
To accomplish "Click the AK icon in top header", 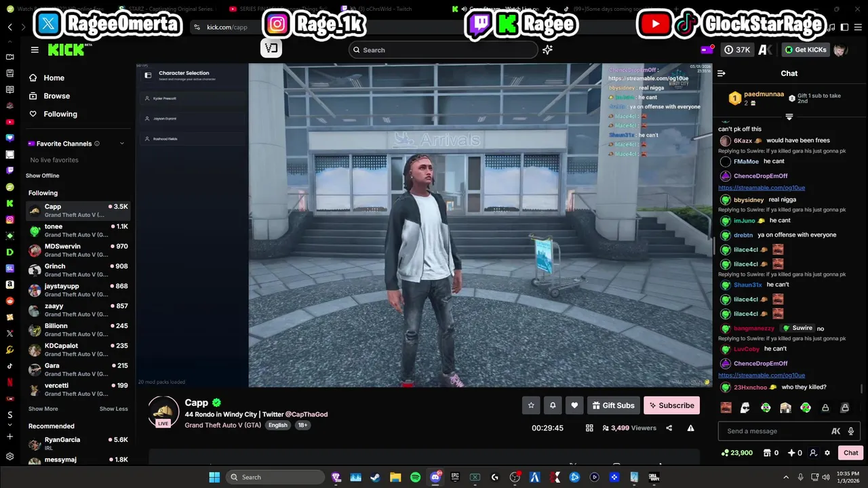I will tap(765, 49).
